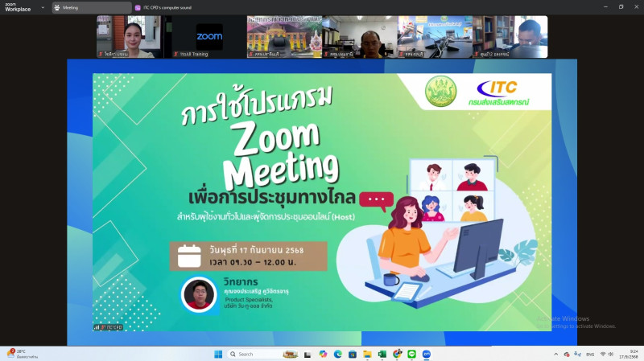Show hidden system tray icons
644x361 pixels.
556,354
